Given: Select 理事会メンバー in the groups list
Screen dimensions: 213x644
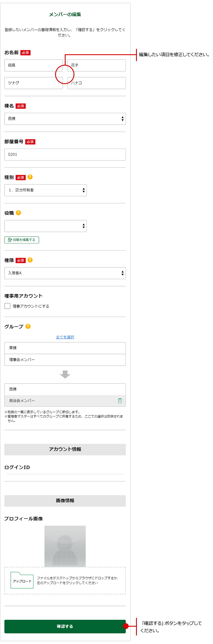Looking at the screenshot, I should point(65,360).
